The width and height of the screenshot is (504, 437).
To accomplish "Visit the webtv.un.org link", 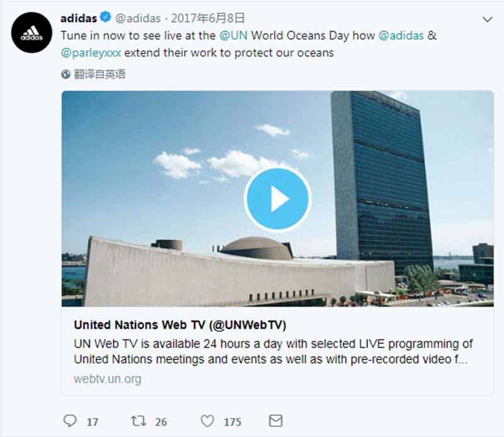I will click(x=107, y=379).
